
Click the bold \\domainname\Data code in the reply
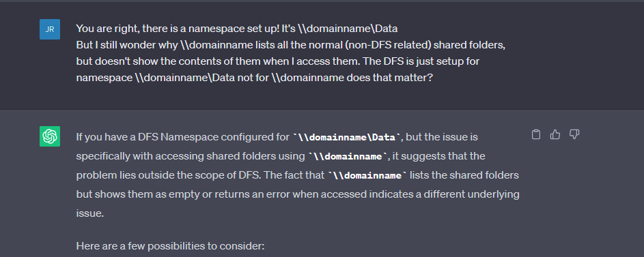(347, 137)
